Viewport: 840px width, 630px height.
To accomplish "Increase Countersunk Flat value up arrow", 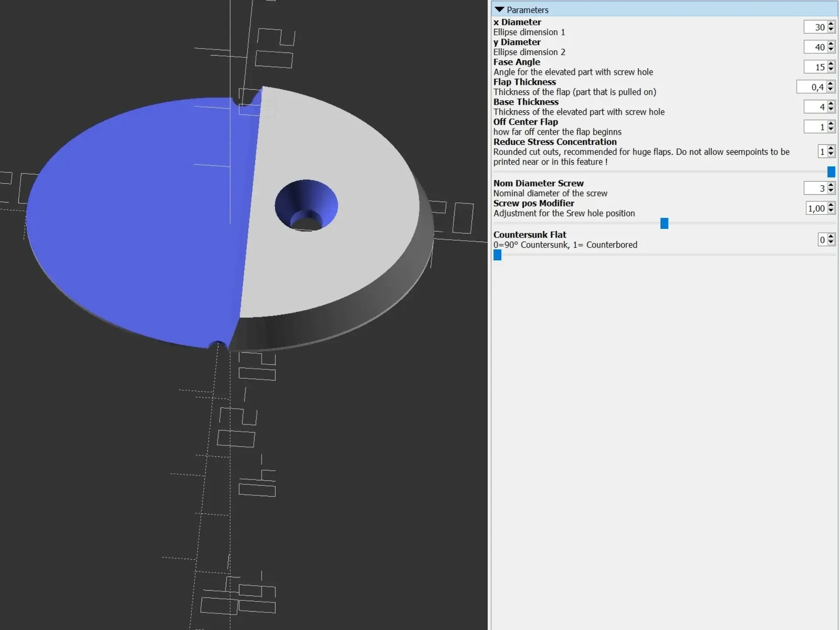I will click(831, 237).
